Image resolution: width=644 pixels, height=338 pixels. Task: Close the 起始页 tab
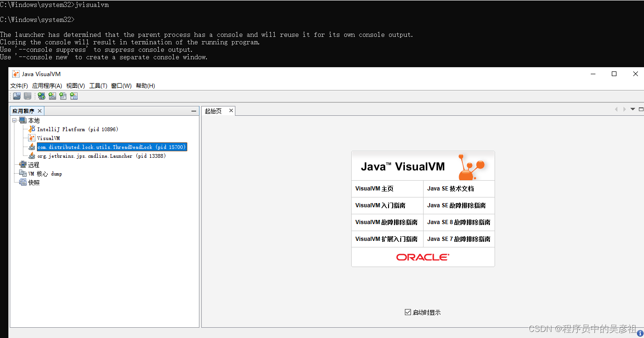click(231, 111)
